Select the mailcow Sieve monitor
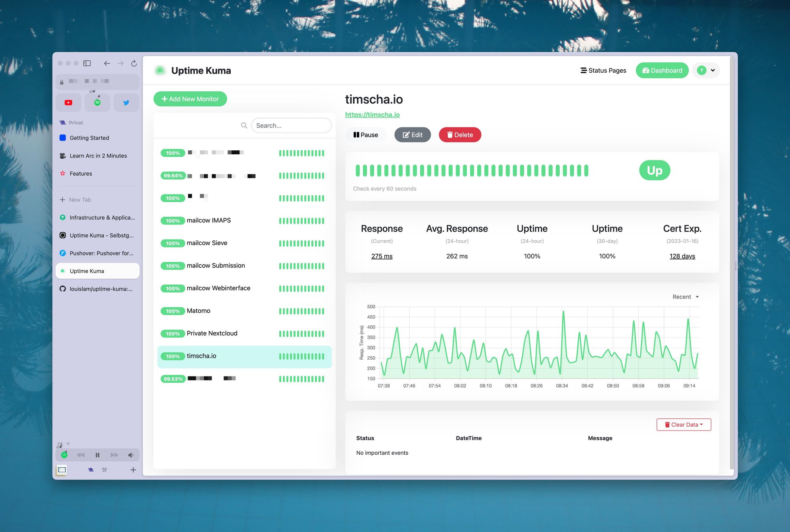This screenshot has height=532, width=790. coord(245,243)
